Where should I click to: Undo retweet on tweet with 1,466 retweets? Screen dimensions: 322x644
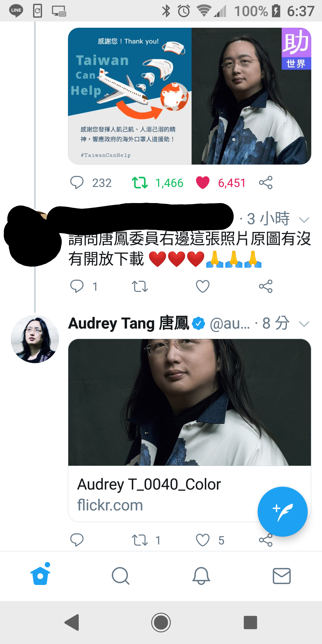(x=140, y=182)
